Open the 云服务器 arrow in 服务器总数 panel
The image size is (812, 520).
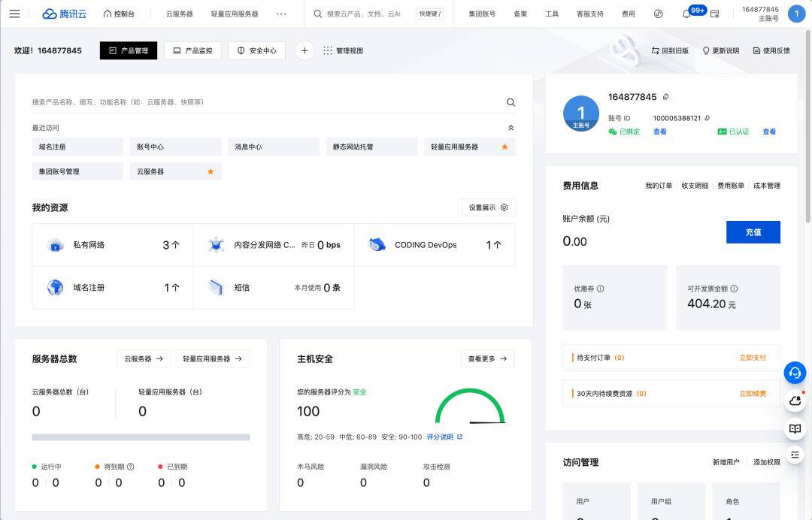coord(144,358)
